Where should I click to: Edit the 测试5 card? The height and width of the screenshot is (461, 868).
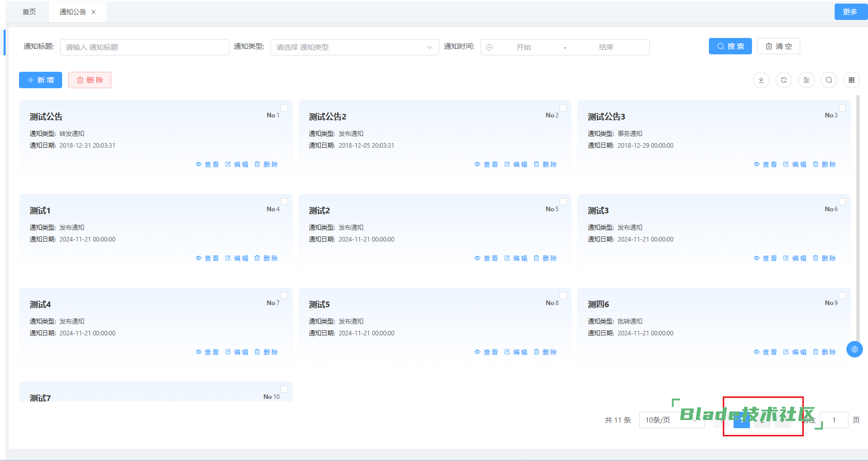(516, 352)
